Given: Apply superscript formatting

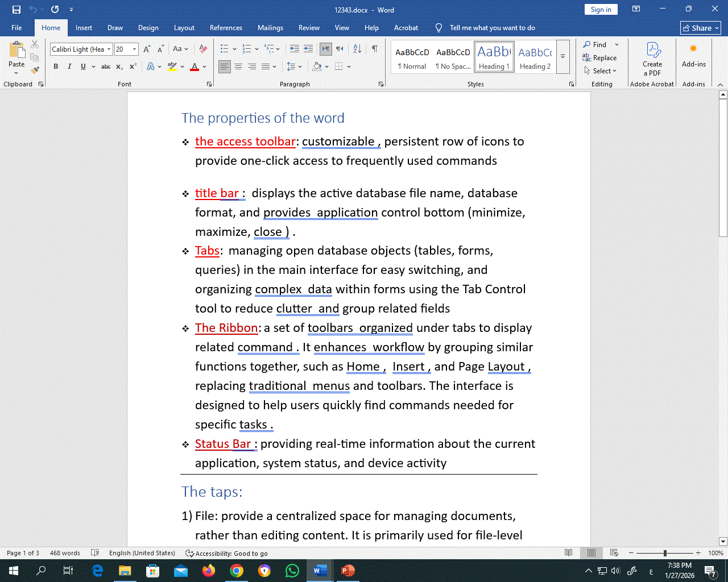Looking at the screenshot, I should [x=133, y=66].
